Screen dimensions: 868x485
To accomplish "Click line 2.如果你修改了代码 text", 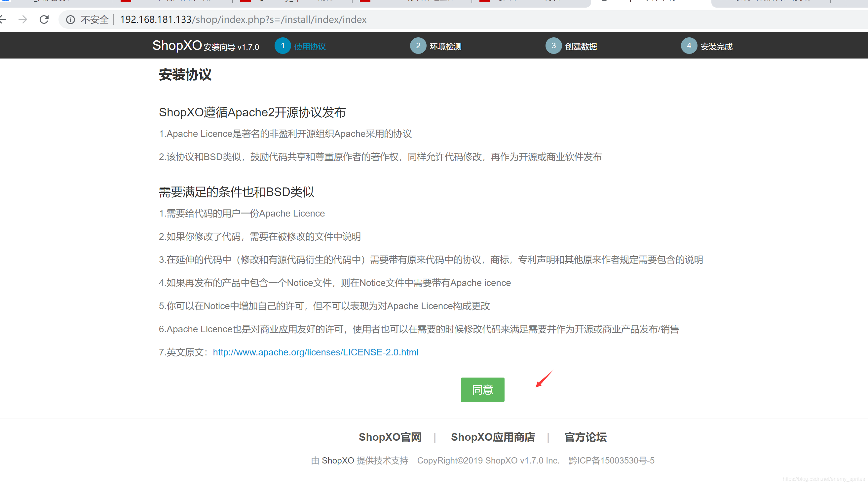I will [x=259, y=236].
